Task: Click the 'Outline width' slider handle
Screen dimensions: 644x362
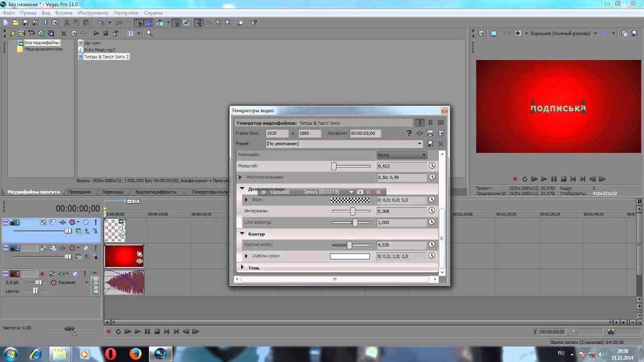Action: tap(349, 245)
